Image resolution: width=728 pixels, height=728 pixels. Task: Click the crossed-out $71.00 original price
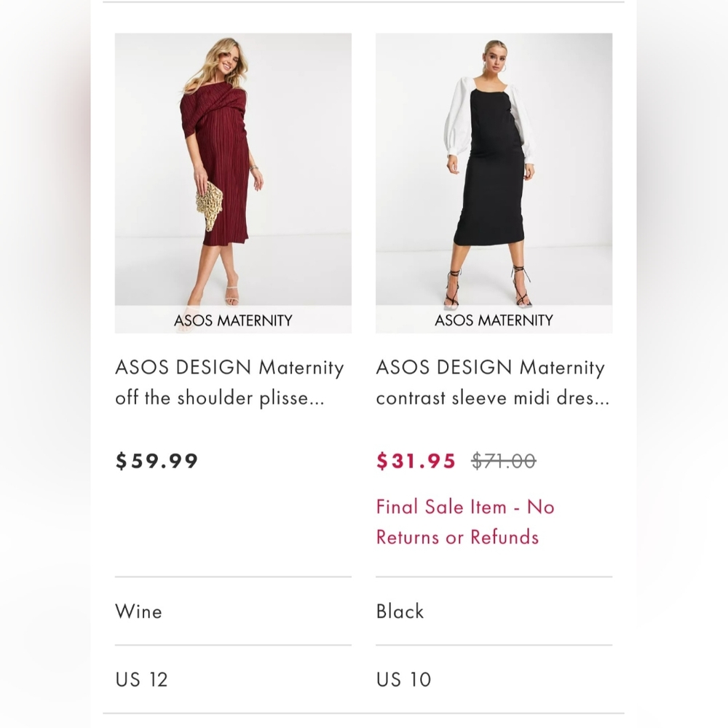click(x=505, y=460)
